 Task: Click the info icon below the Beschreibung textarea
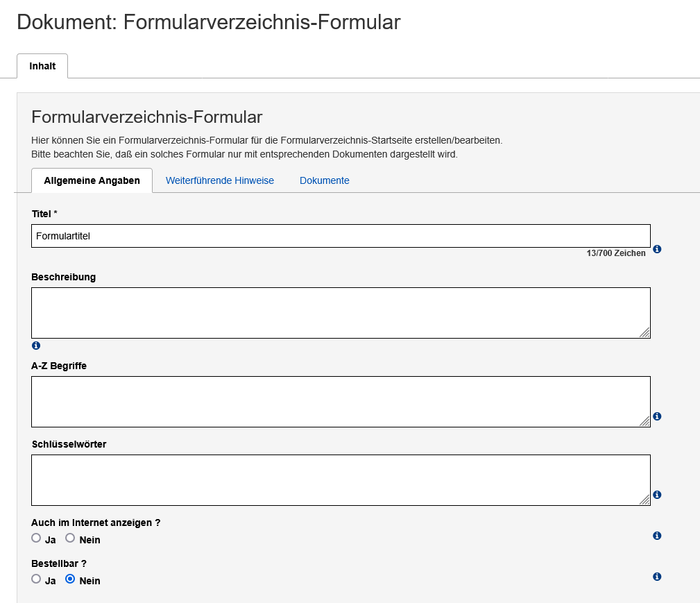(x=35, y=345)
